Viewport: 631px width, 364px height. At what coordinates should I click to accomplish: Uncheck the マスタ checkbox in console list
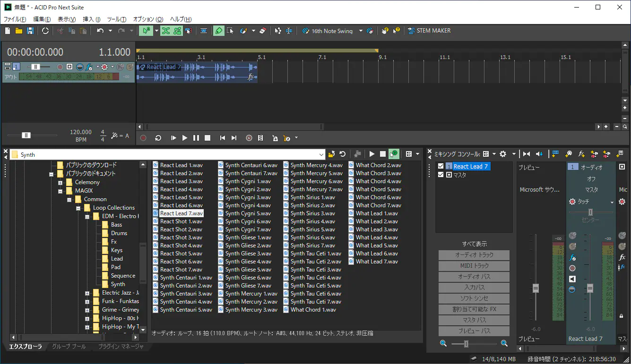441,175
